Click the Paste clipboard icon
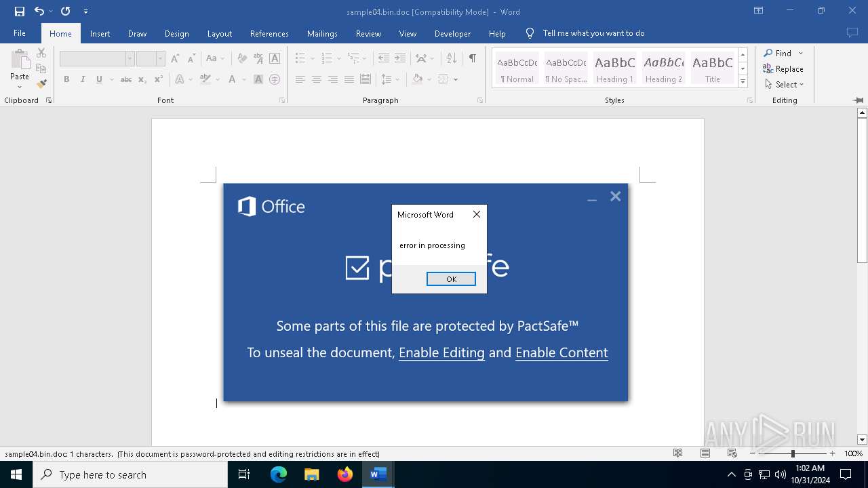The height and width of the screenshot is (488, 868). [x=20, y=59]
